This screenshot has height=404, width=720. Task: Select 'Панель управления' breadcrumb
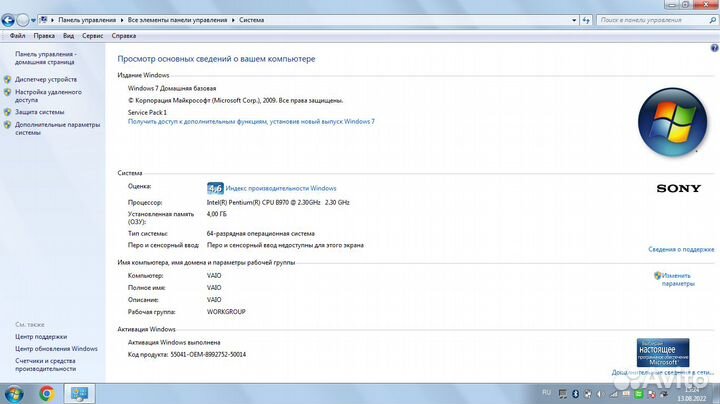(87, 20)
